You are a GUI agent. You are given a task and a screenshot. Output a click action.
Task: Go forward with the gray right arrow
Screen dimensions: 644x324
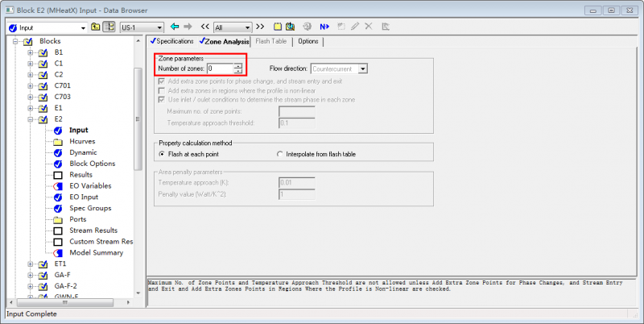tap(188, 27)
